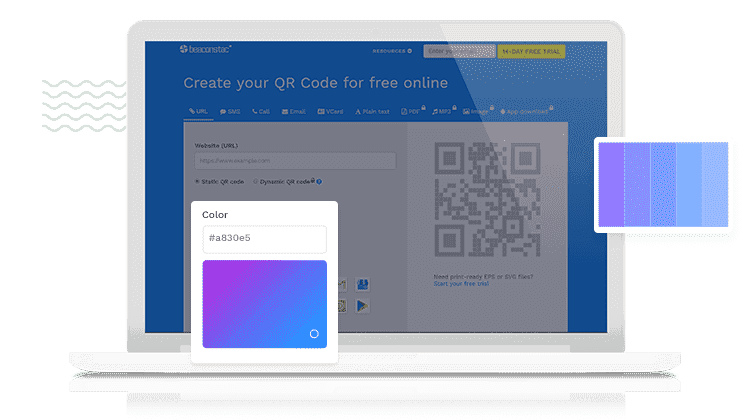Open the Email tab
This screenshot has height=420, width=750.
(x=294, y=111)
